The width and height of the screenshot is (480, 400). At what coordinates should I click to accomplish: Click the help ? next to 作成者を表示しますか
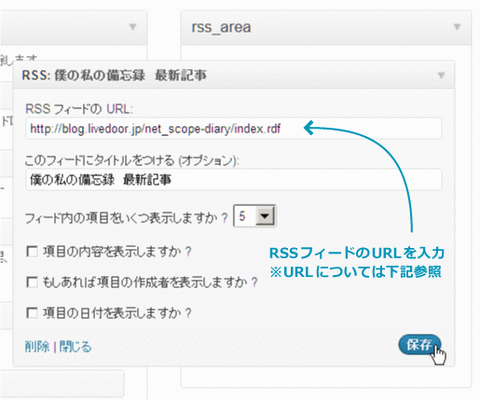(255, 282)
